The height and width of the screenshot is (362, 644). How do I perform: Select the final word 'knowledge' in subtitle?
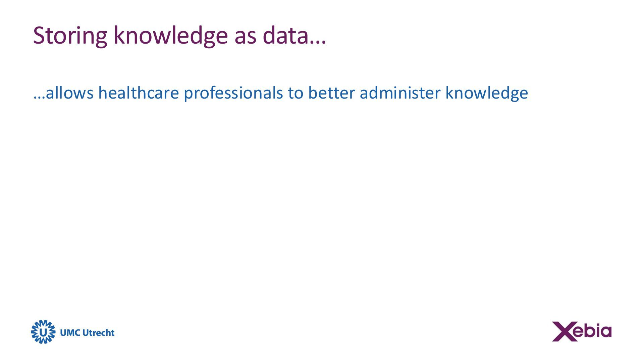coord(487,94)
